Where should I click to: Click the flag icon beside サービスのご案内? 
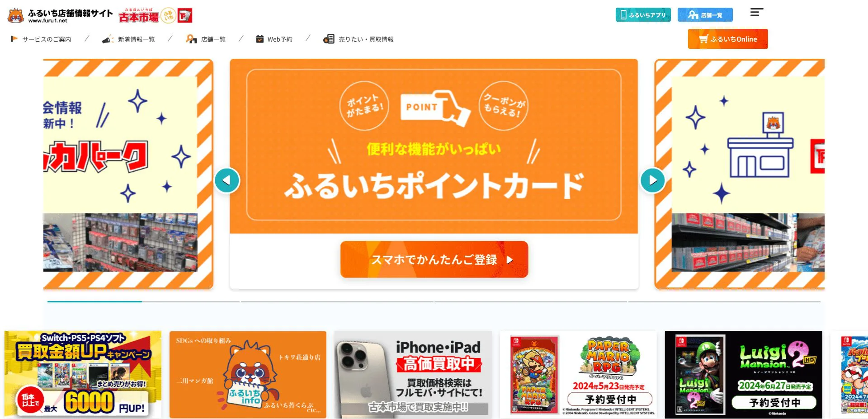[x=14, y=39]
